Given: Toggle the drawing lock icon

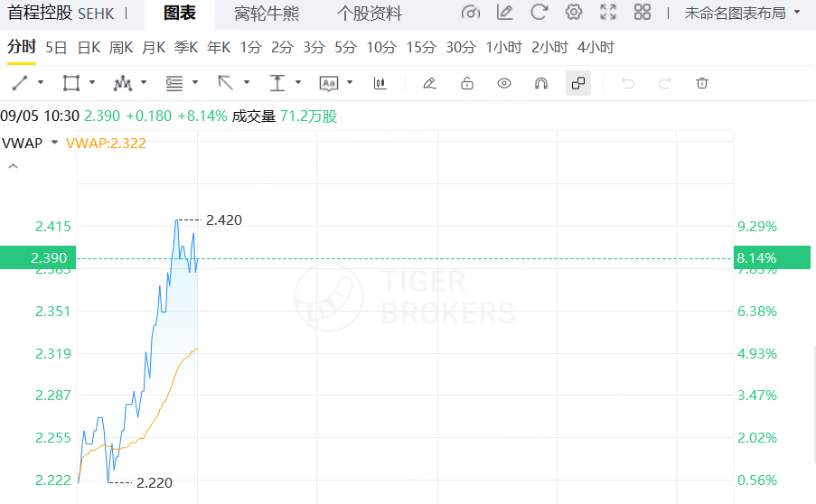Looking at the screenshot, I should click(467, 83).
